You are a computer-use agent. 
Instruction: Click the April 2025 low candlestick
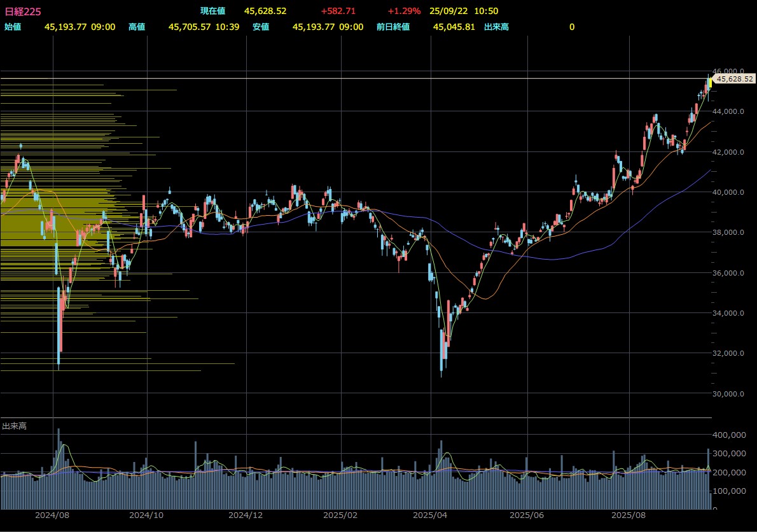[441, 353]
